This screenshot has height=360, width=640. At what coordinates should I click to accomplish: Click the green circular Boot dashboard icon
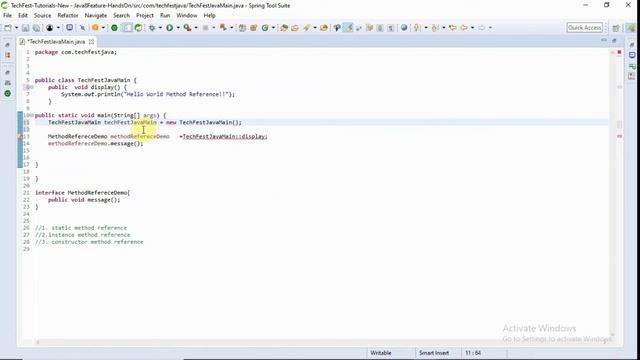pos(114,28)
